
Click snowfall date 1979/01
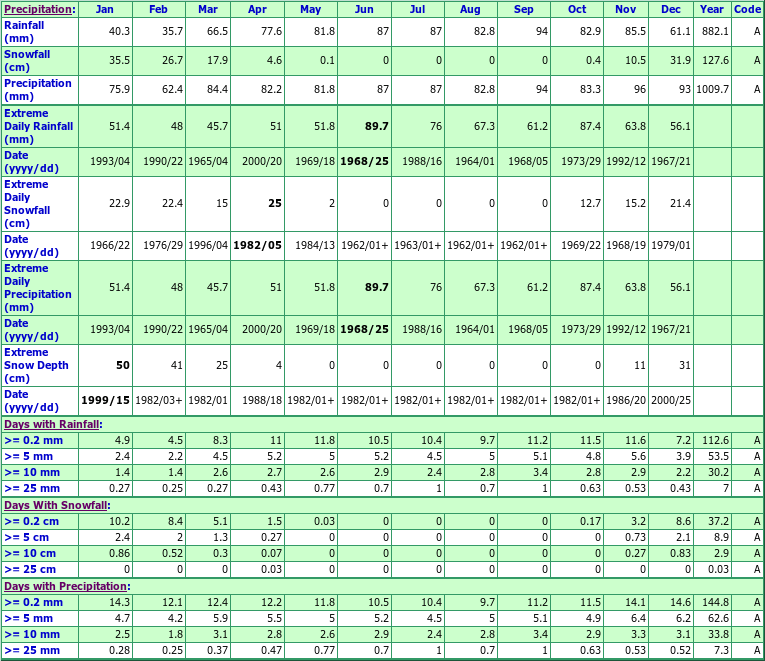(671, 245)
